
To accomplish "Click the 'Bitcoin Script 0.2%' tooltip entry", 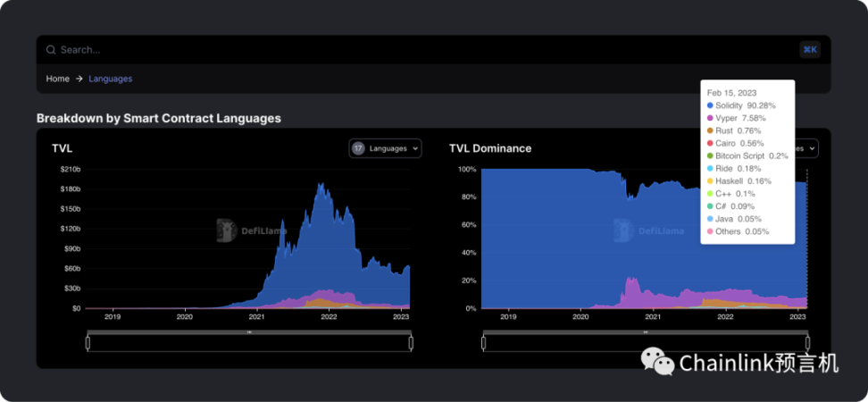I will [747, 155].
